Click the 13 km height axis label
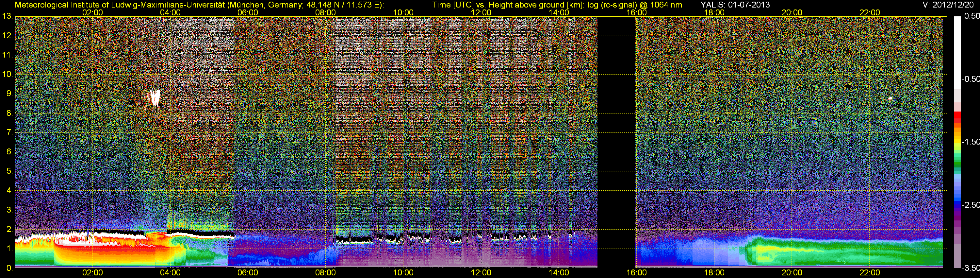Viewport: 980px width, 278px height. pyautogui.click(x=7, y=16)
